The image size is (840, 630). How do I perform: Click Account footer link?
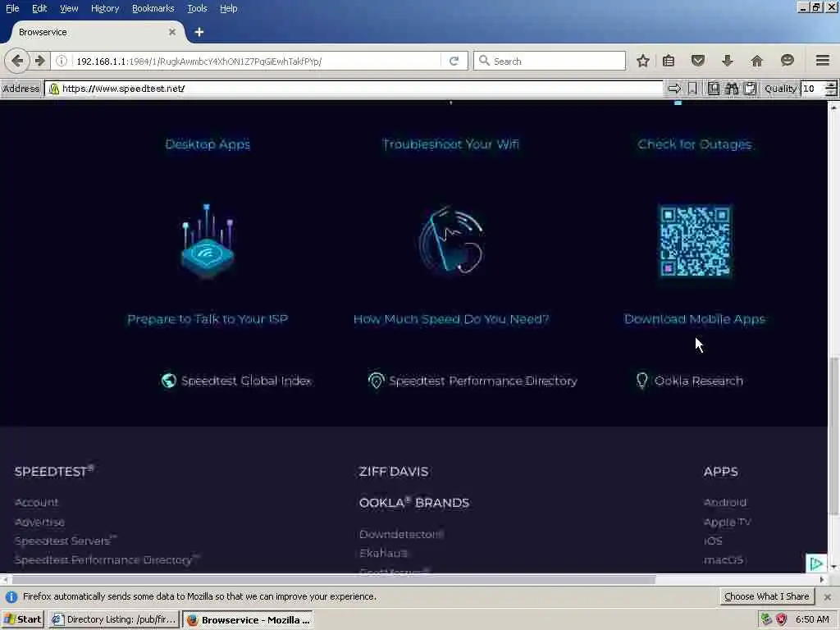[x=36, y=503]
